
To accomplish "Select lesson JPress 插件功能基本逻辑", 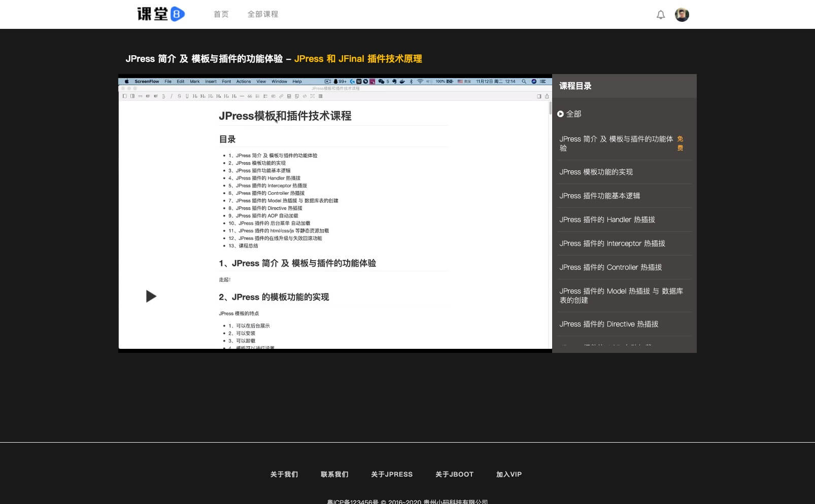I will click(599, 196).
